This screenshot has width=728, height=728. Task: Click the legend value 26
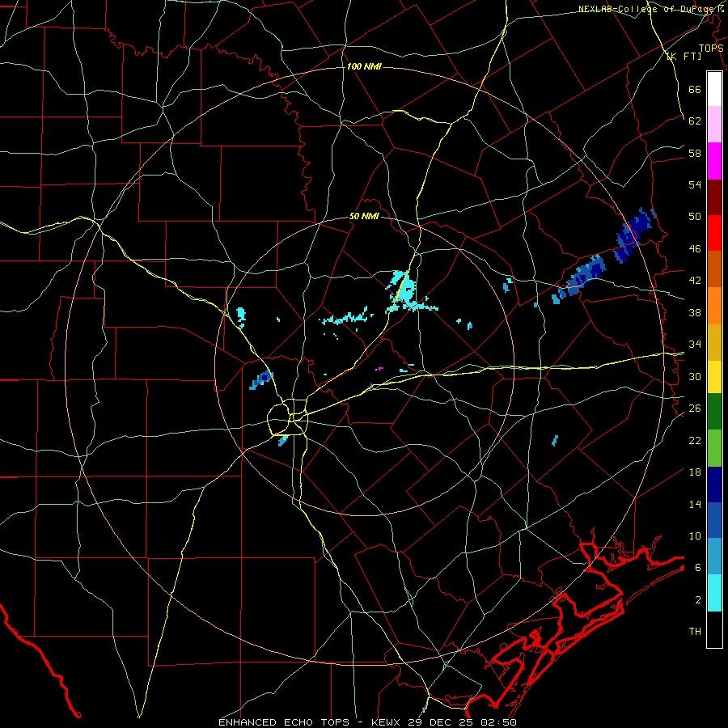(695, 408)
